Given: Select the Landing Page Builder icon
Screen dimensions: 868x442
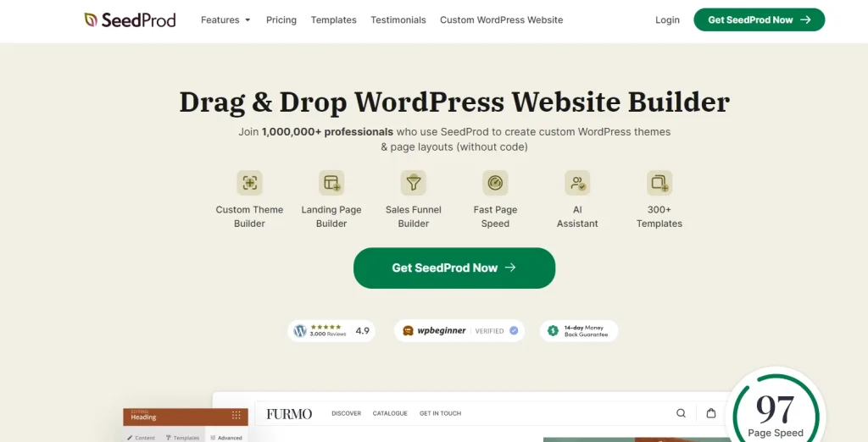Looking at the screenshot, I should [331, 183].
